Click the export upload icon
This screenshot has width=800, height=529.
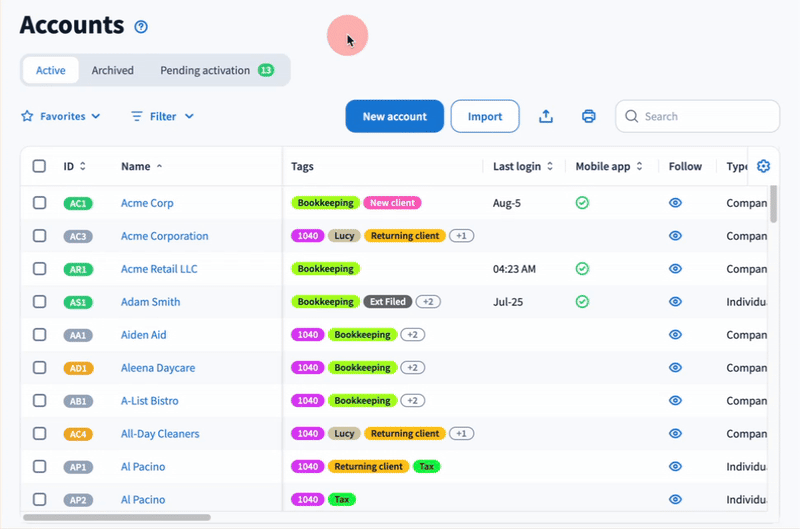click(x=546, y=116)
